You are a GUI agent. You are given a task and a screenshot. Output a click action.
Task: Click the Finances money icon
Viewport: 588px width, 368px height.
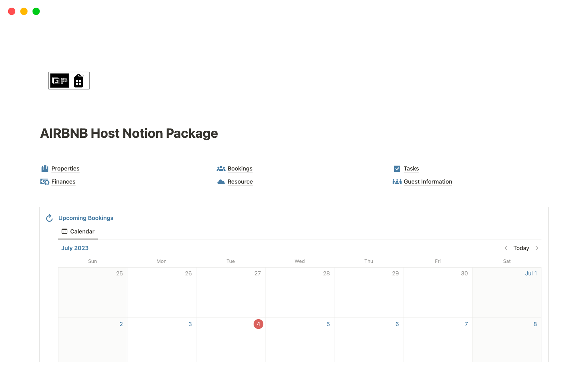click(x=45, y=182)
